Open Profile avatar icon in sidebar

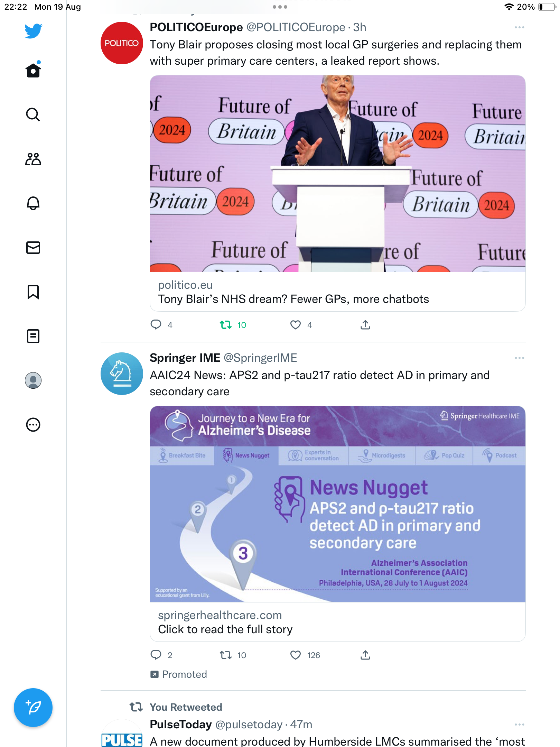33,380
